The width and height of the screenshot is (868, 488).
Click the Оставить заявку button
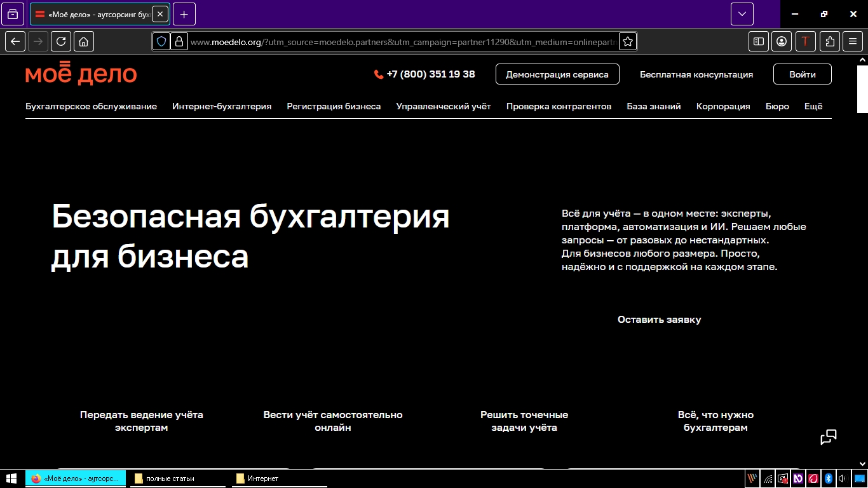[660, 320]
